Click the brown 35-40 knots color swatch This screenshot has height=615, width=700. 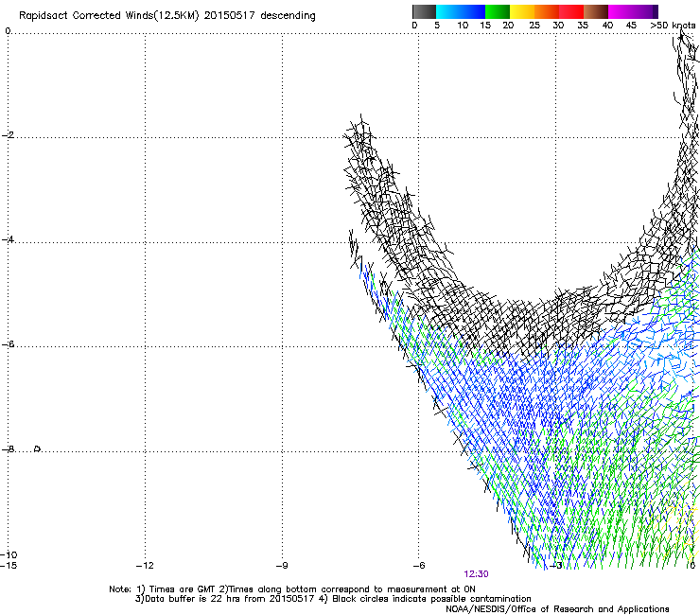point(596,11)
